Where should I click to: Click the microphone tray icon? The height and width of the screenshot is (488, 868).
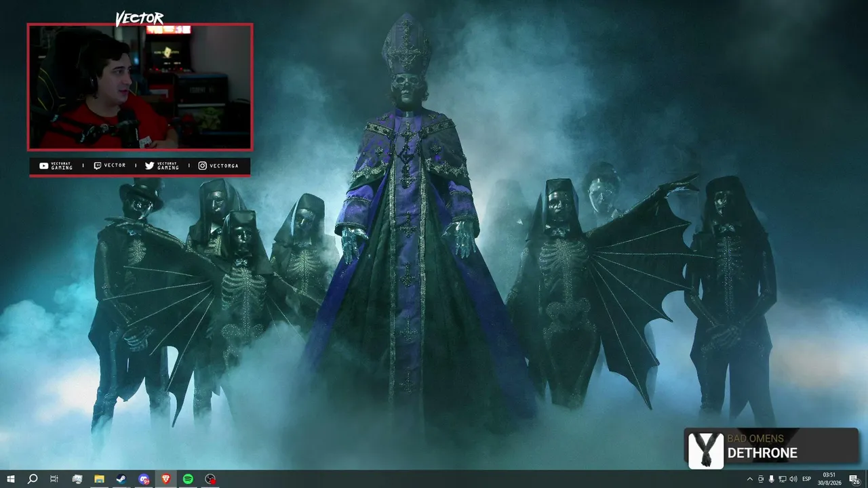pyautogui.click(x=771, y=479)
